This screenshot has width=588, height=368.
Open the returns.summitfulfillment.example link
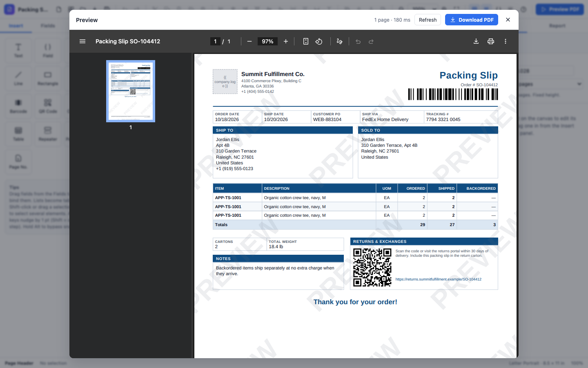click(439, 279)
